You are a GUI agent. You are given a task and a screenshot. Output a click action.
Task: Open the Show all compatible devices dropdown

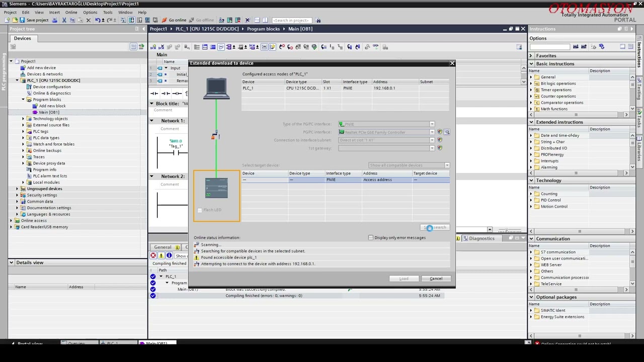pos(447,165)
